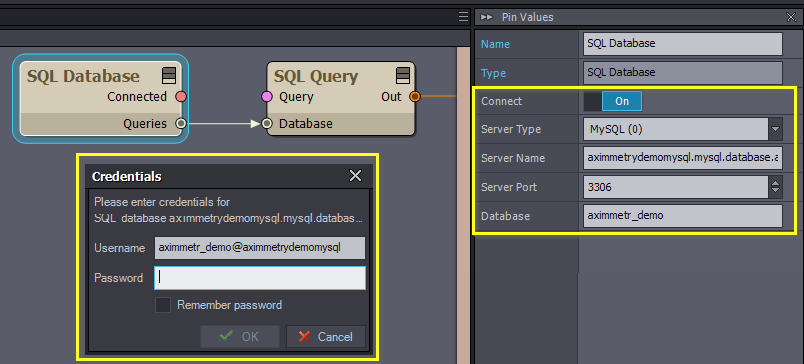Decrease Server Port with the down arrow
804x364 pixels.
(x=775, y=193)
